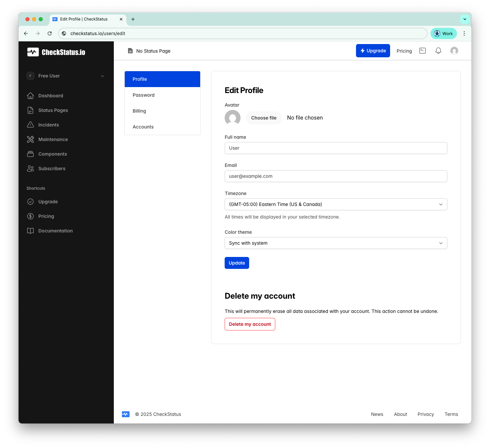
Task: Expand the Free User account switcher
Action: [66, 76]
